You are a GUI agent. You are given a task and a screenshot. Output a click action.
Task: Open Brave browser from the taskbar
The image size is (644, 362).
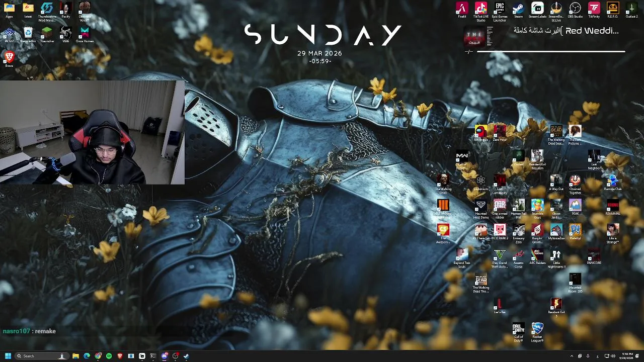pyautogui.click(x=120, y=356)
